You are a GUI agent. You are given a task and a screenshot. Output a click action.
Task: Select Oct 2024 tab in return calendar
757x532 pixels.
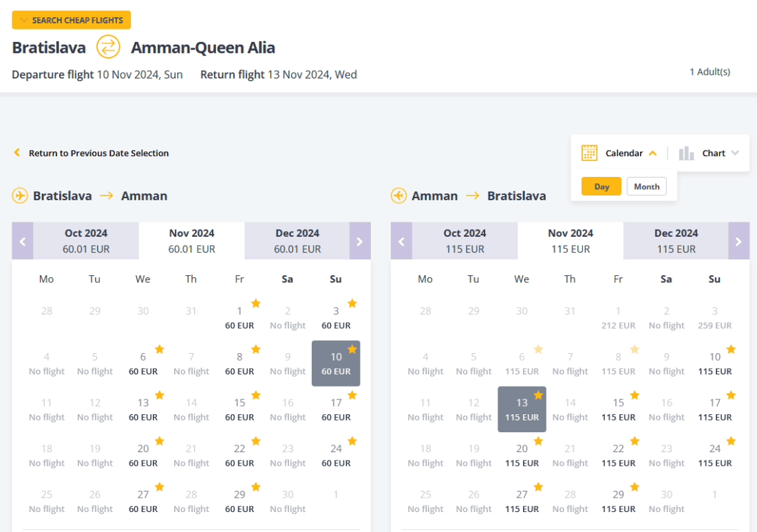465,241
